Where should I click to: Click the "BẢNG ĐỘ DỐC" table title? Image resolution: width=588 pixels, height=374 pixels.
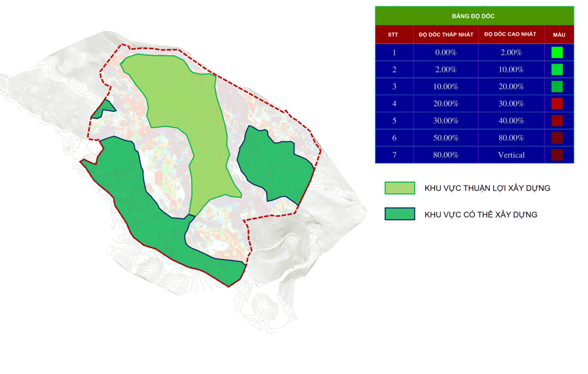[x=474, y=16]
